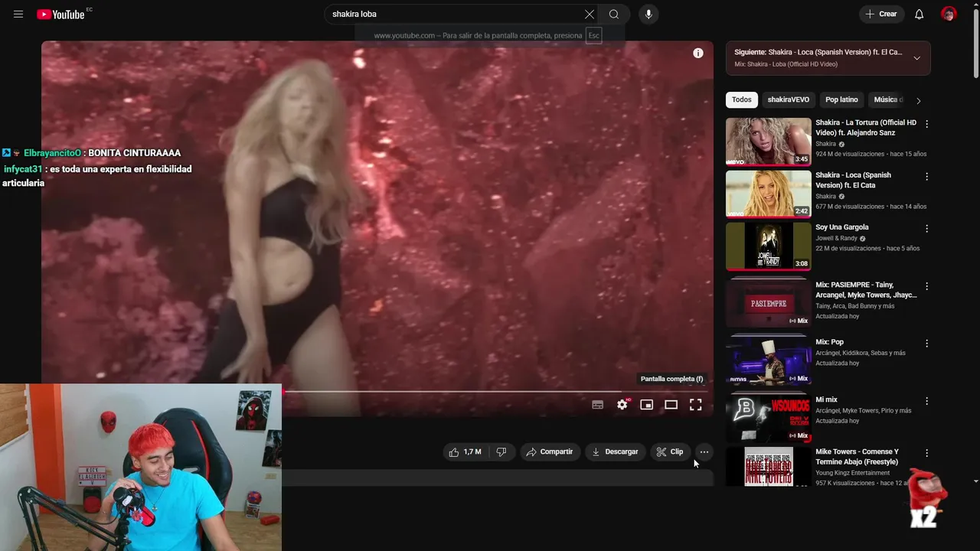
Task: Open Mike Towers Comense thumbnail
Action: click(768, 468)
